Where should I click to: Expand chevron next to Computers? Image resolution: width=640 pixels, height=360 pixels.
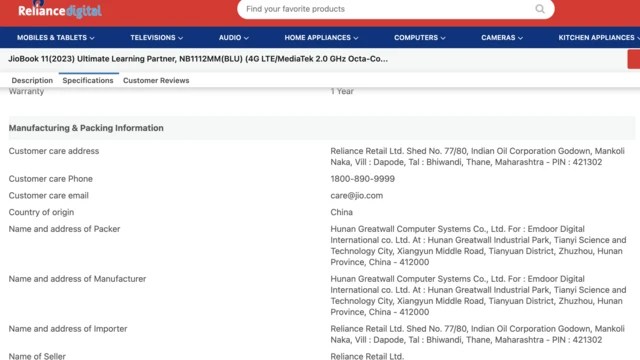tap(443, 38)
